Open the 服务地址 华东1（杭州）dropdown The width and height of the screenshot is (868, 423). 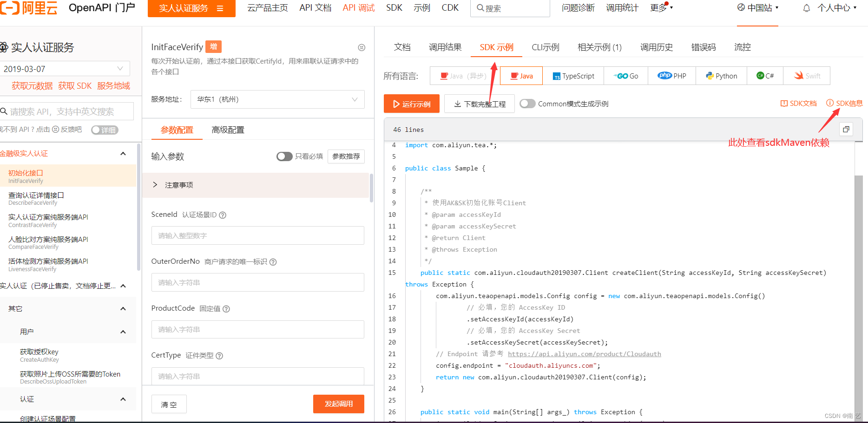pyautogui.click(x=277, y=99)
